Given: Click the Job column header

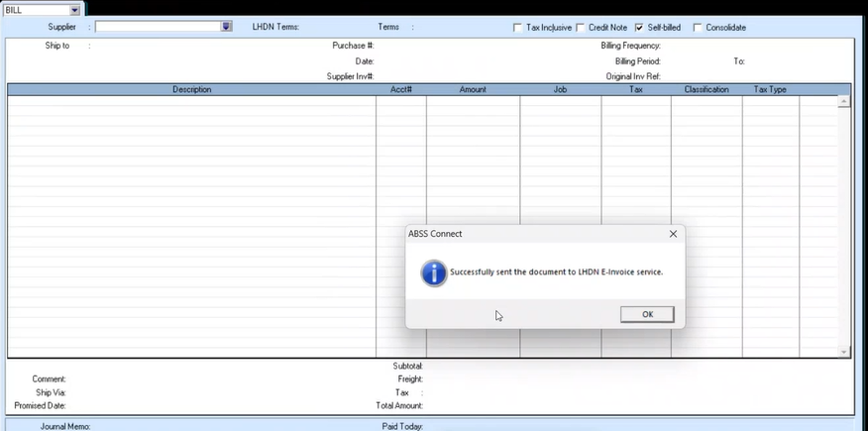Looking at the screenshot, I should pos(560,90).
